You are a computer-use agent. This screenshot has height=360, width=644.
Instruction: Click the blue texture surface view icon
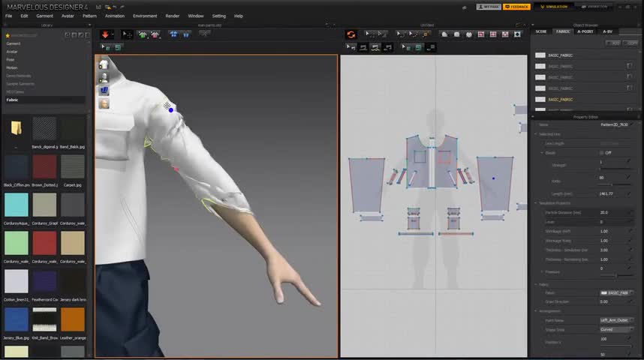pyautogui.click(x=104, y=91)
